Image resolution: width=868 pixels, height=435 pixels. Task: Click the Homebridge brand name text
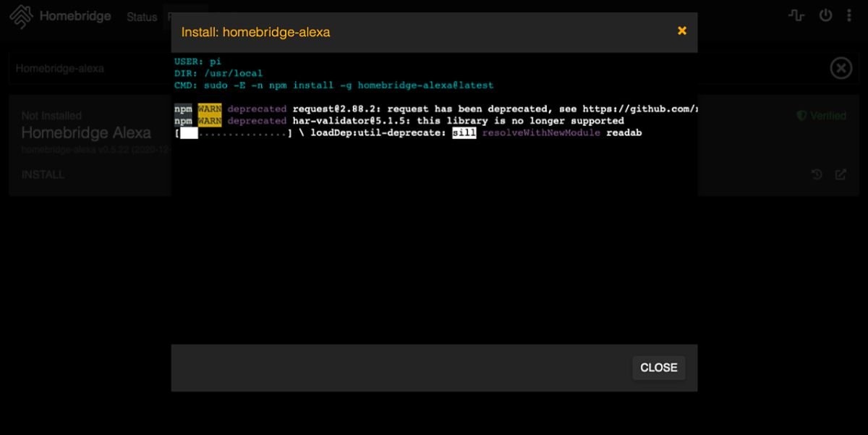[75, 16]
